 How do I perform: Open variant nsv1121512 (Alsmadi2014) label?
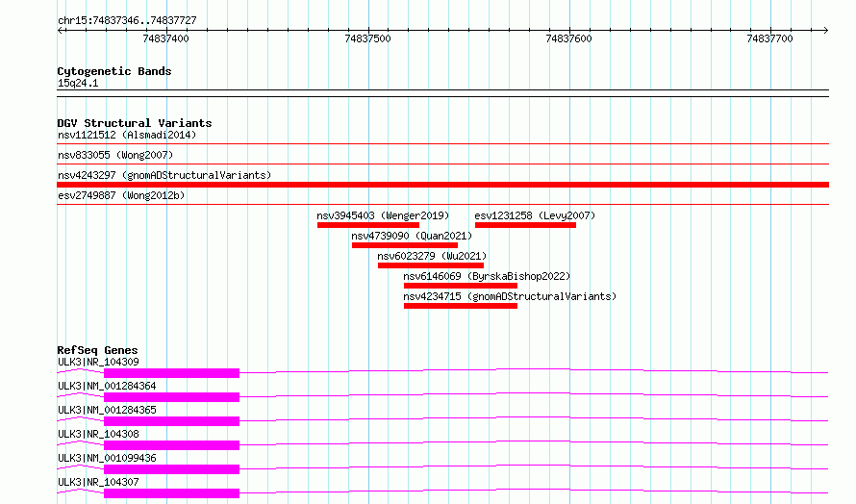click(127, 135)
